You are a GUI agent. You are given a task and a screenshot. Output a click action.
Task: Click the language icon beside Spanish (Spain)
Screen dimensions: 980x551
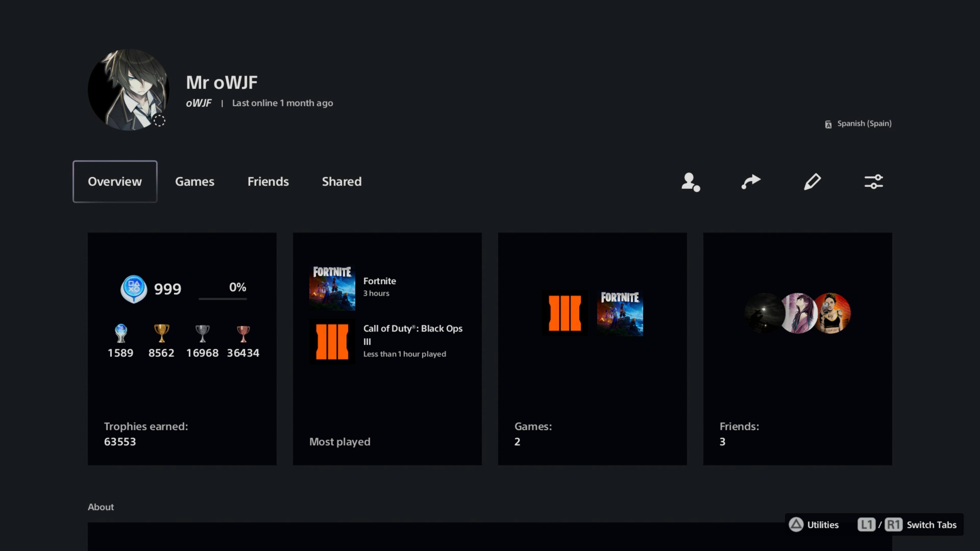coord(828,124)
